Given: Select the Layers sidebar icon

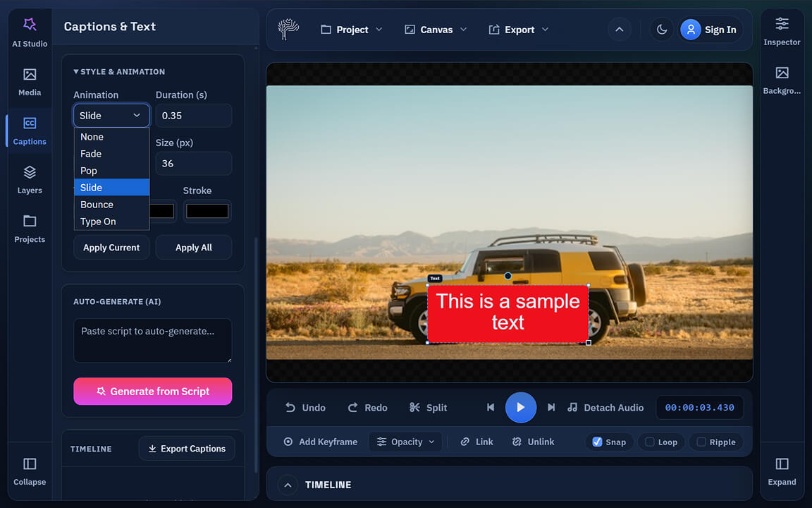Looking at the screenshot, I should (x=30, y=179).
